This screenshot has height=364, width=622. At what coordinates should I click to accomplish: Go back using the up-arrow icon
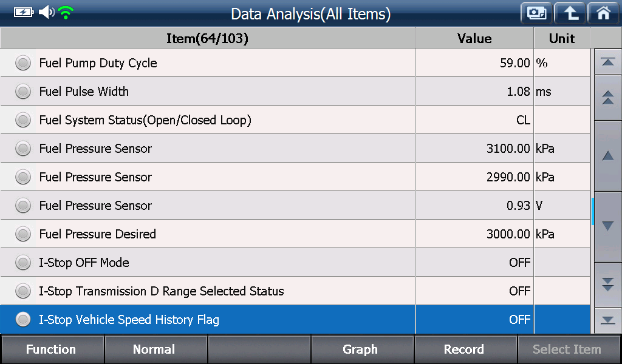point(570,13)
